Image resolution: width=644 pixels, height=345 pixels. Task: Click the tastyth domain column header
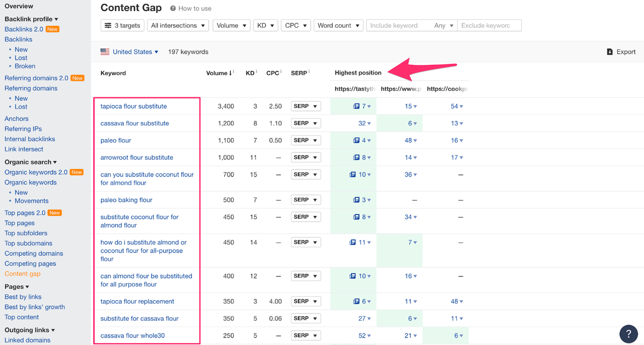pyautogui.click(x=355, y=89)
